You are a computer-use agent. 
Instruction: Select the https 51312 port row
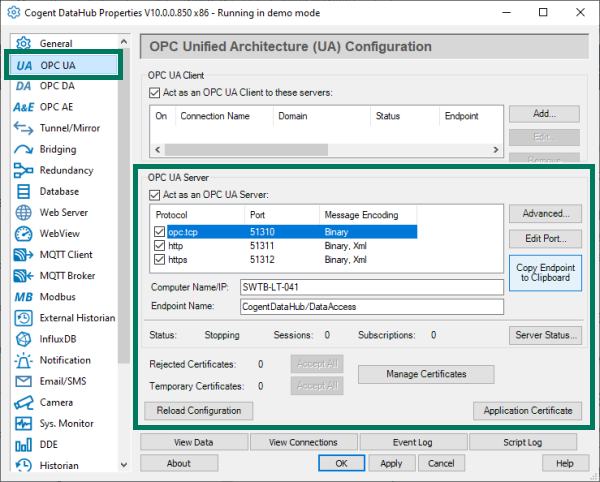tap(285, 260)
